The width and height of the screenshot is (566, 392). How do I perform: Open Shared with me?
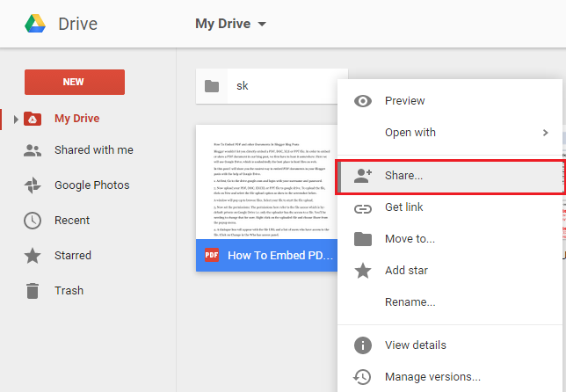tap(94, 149)
